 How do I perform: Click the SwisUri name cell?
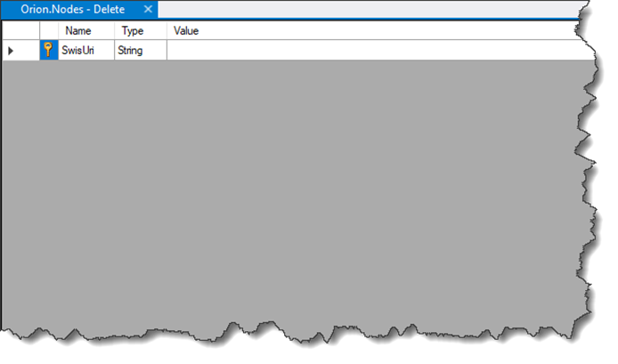[x=86, y=50]
